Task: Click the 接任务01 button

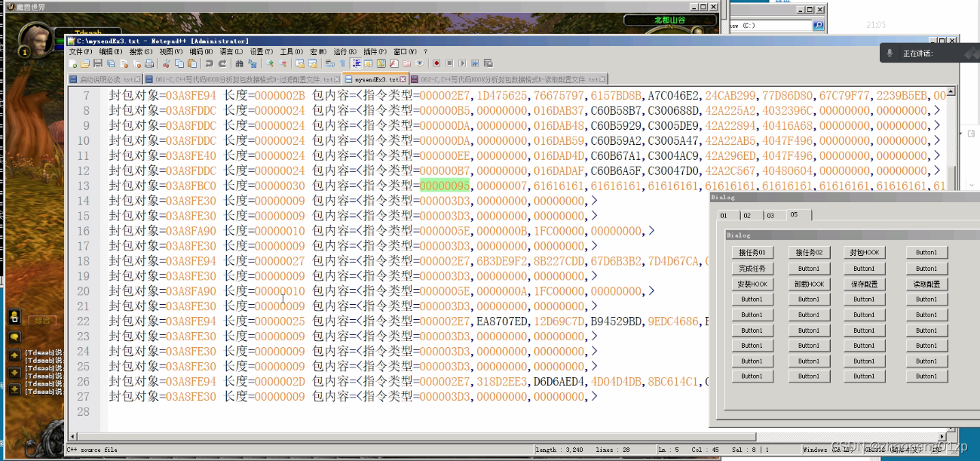Action: 752,253
